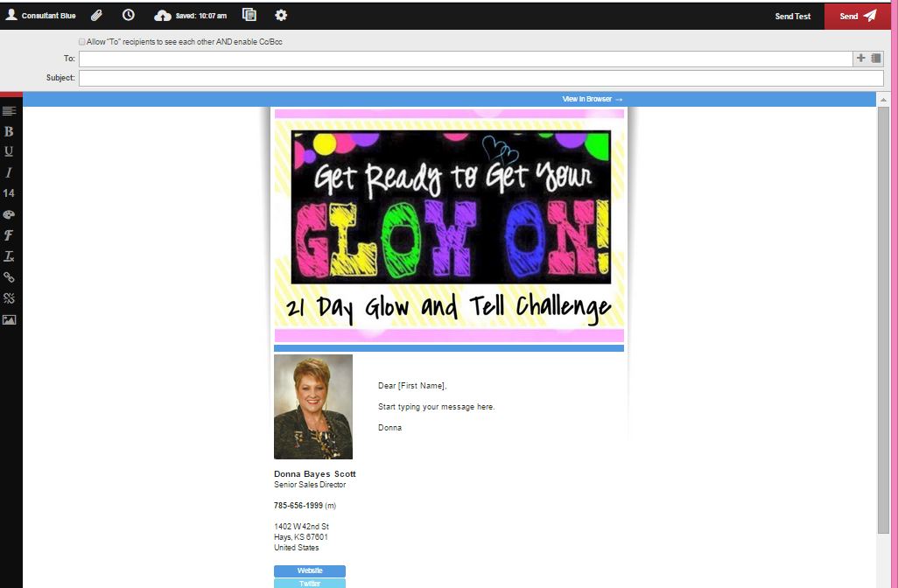
Task: Click the Twitter button
Action: pos(310,584)
